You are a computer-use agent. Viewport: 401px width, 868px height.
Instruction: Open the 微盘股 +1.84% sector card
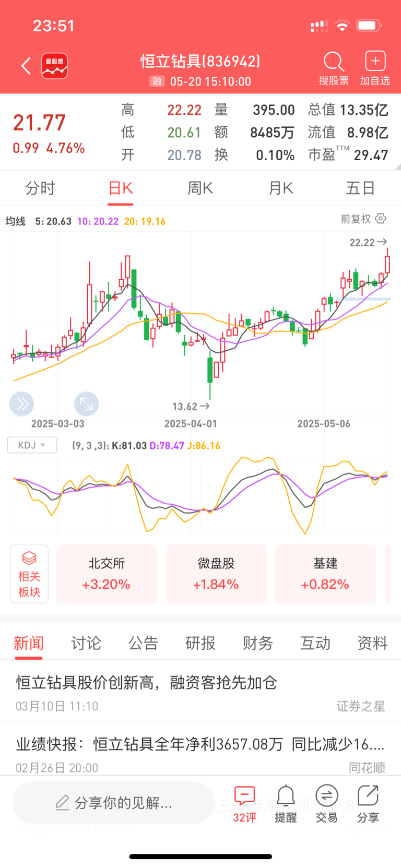tap(216, 574)
